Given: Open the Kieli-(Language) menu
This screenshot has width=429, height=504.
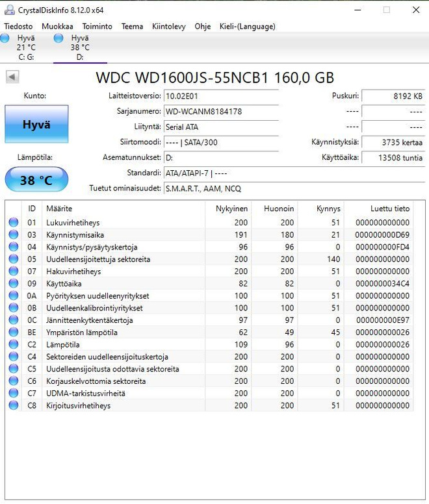Looking at the screenshot, I should (x=247, y=27).
